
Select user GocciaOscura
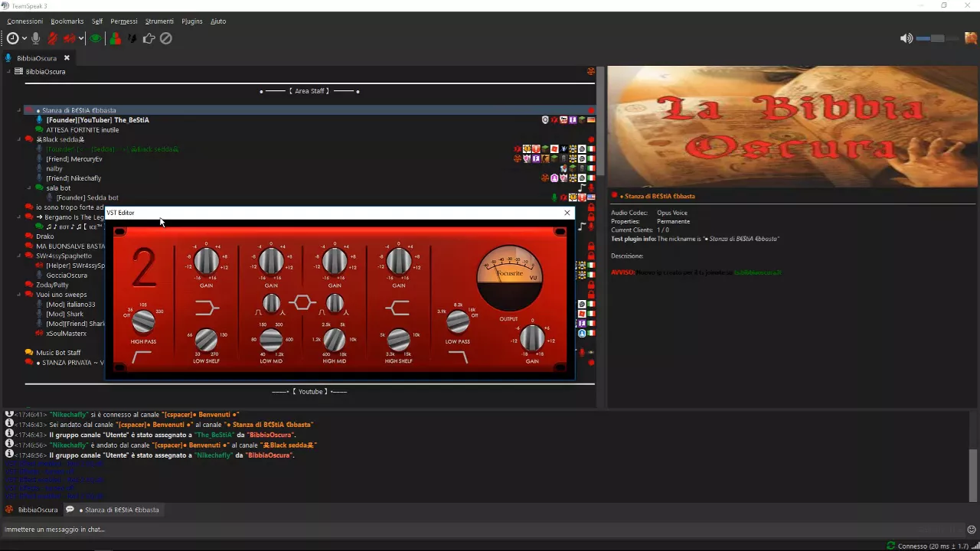click(67, 275)
